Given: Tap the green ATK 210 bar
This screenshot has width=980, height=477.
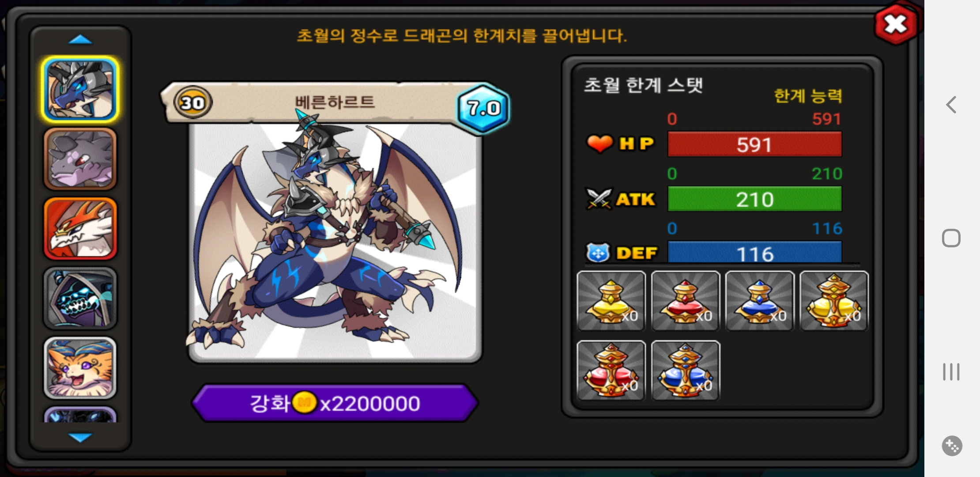Looking at the screenshot, I should point(754,199).
